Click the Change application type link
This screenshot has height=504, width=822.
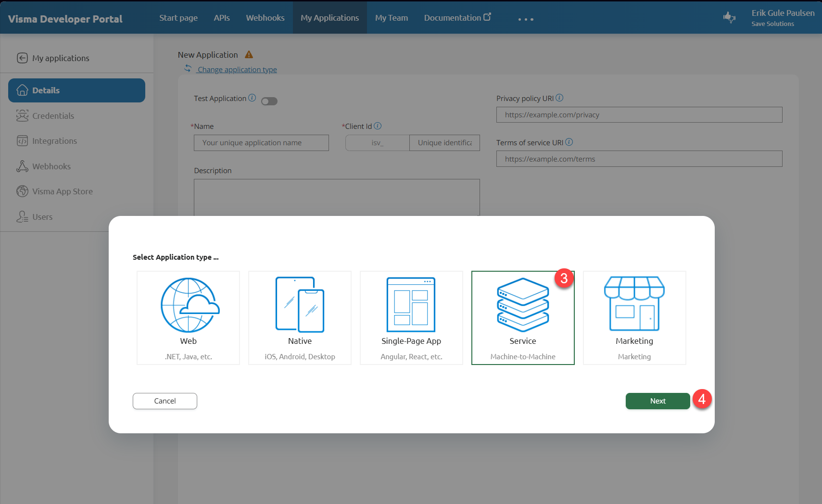point(237,70)
